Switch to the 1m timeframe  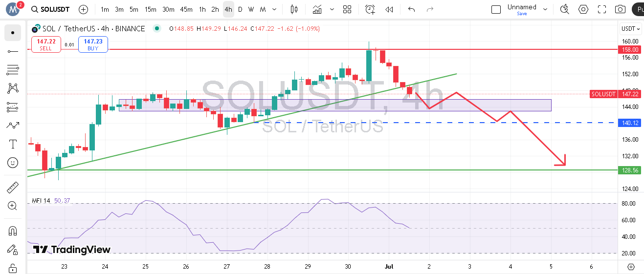[105, 9]
